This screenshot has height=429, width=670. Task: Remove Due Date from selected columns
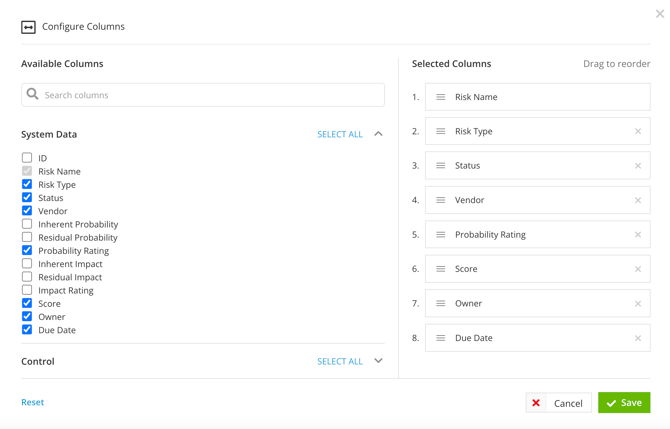click(638, 338)
